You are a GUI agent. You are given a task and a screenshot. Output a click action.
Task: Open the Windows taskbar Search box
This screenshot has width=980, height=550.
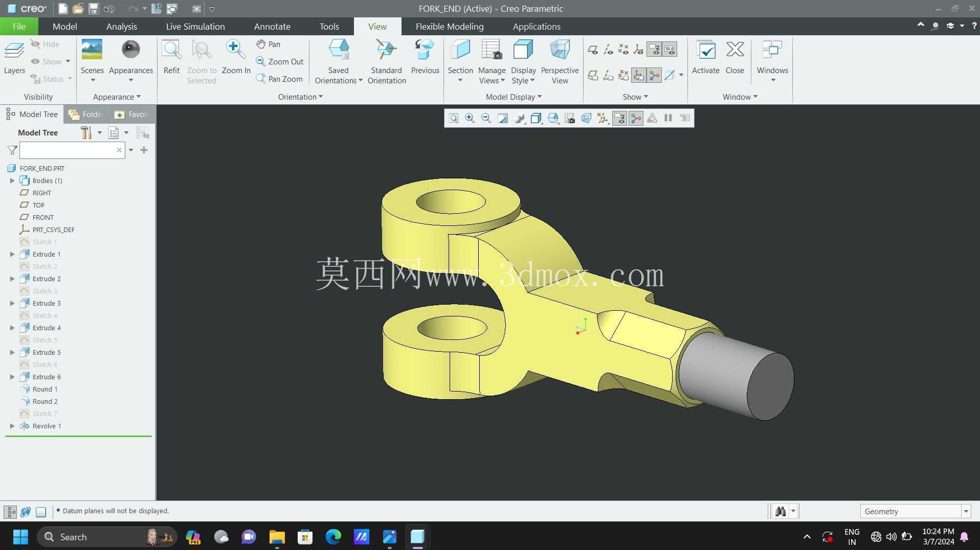pyautogui.click(x=107, y=537)
